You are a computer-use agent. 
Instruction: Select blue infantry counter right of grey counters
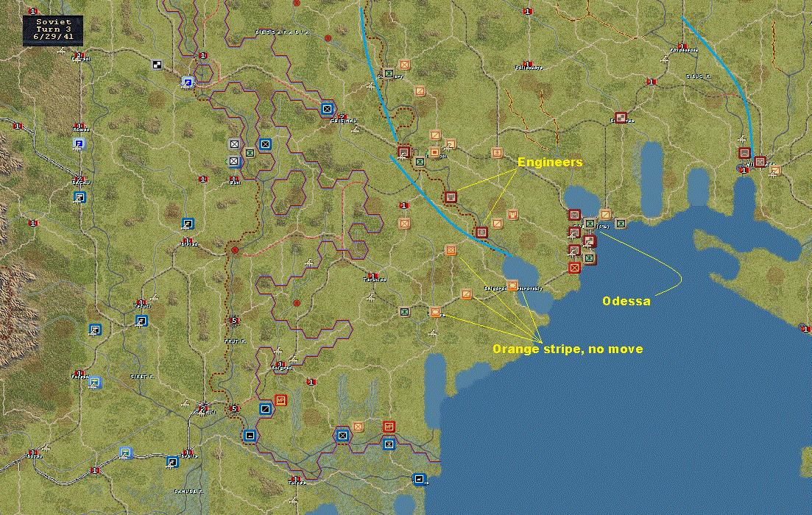point(265,144)
